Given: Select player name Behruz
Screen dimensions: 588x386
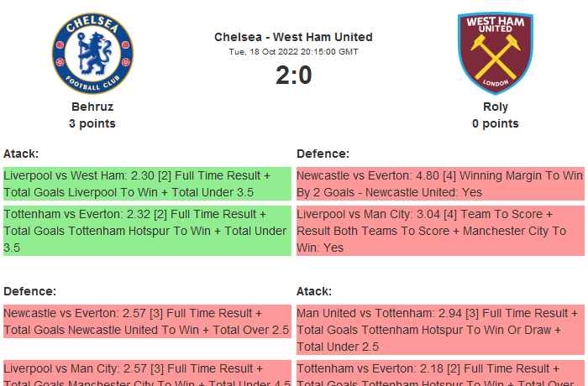Looking at the screenshot, I should pos(92,107).
